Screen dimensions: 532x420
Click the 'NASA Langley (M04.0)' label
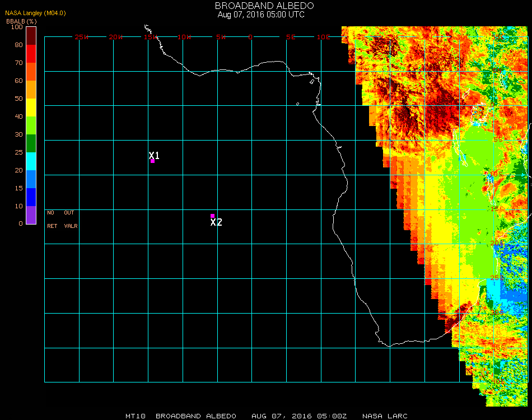pos(35,13)
